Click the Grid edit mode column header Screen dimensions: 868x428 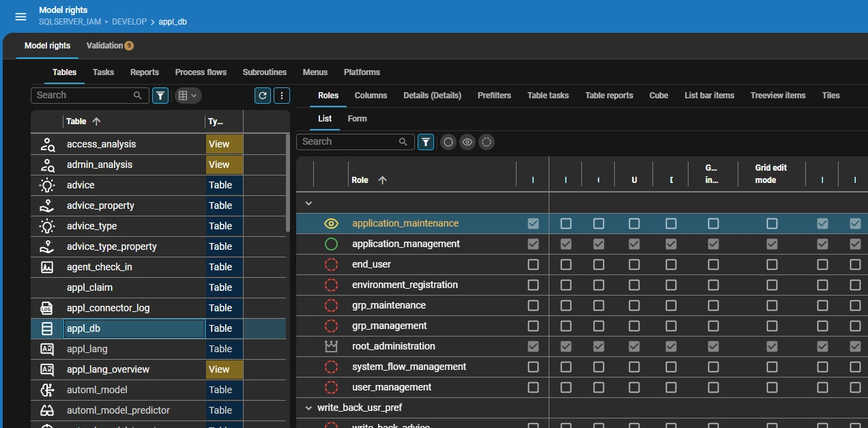click(771, 174)
